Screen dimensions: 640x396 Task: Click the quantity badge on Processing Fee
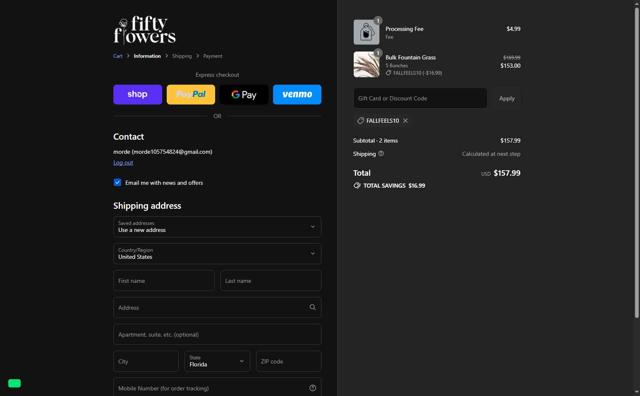(x=378, y=20)
